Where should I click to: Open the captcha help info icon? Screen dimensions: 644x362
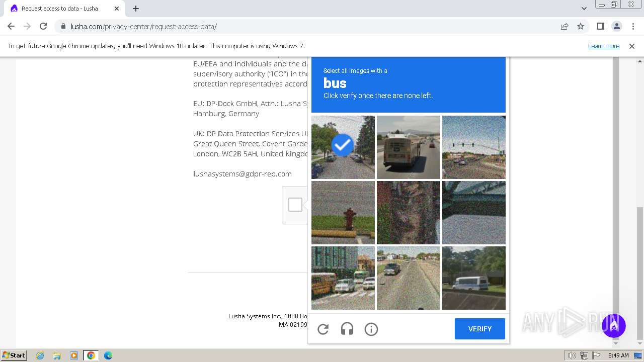point(371,329)
